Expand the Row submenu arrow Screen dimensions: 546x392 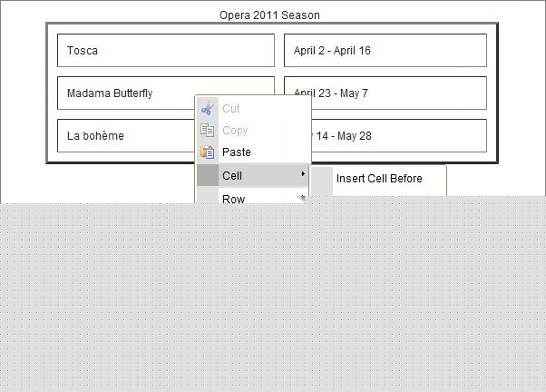tap(303, 197)
